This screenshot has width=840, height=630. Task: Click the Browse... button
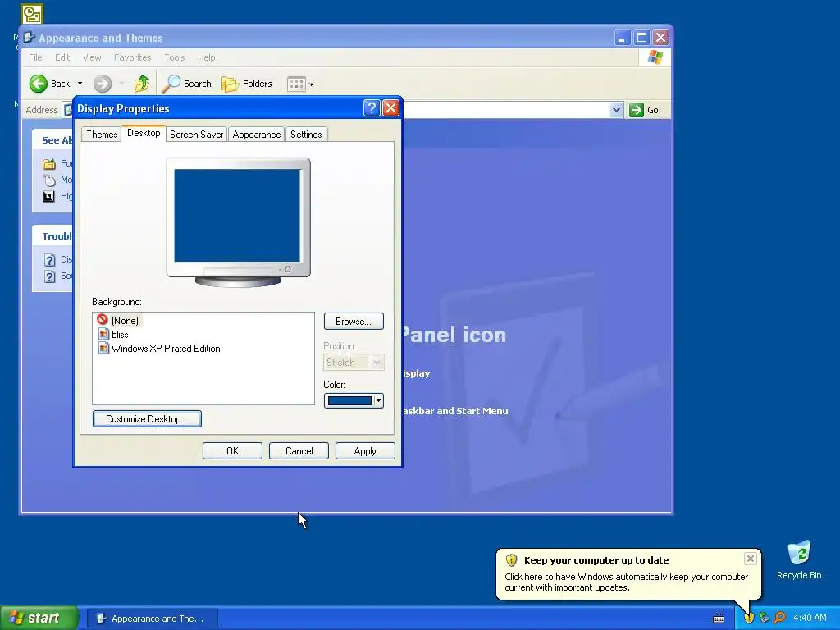click(354, 322)
